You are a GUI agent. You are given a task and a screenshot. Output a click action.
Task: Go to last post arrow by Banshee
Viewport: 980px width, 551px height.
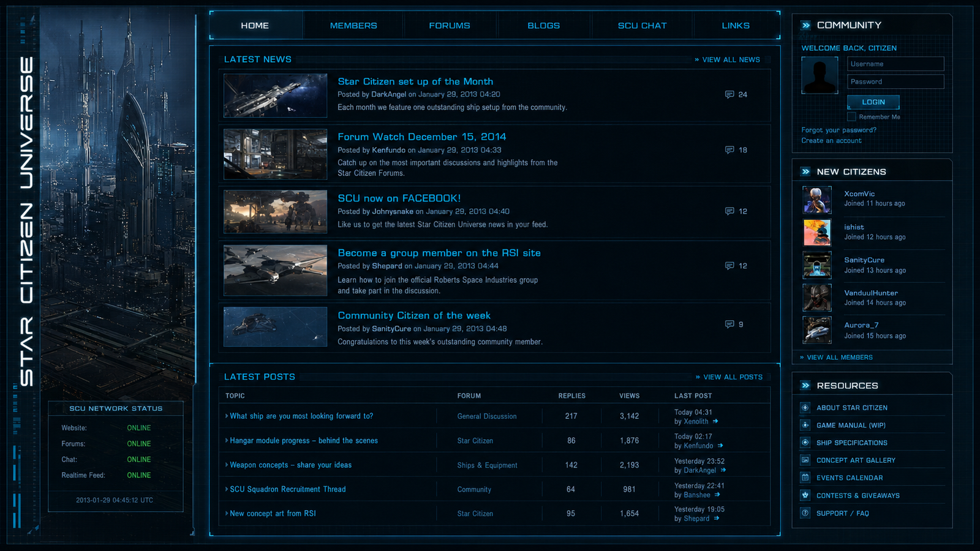click(x=717, y=495)
